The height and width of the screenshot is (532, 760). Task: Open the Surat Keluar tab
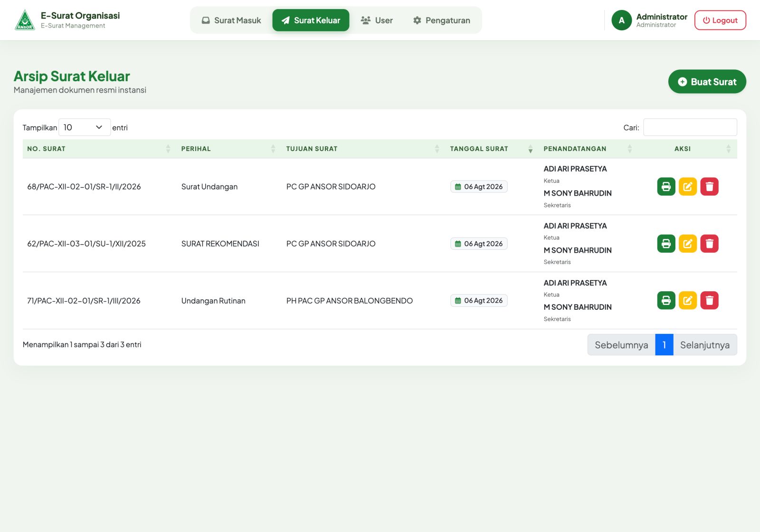[311, 20]
